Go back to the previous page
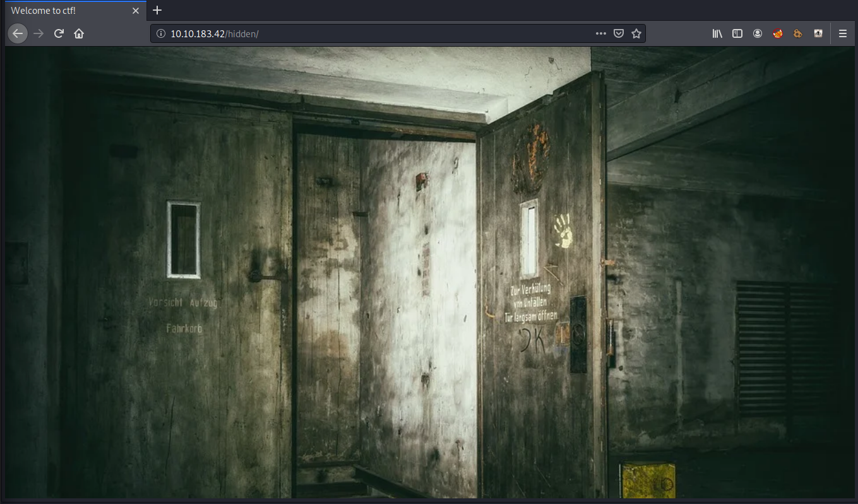This screenshot has height=504, width=858. (18, 33)
